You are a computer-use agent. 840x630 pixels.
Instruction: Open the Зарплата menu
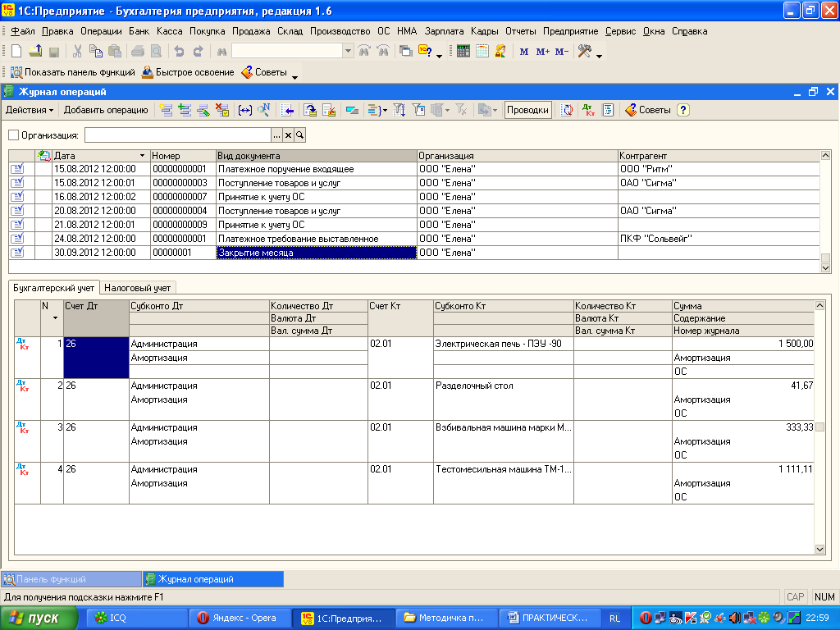coord(444,31)
